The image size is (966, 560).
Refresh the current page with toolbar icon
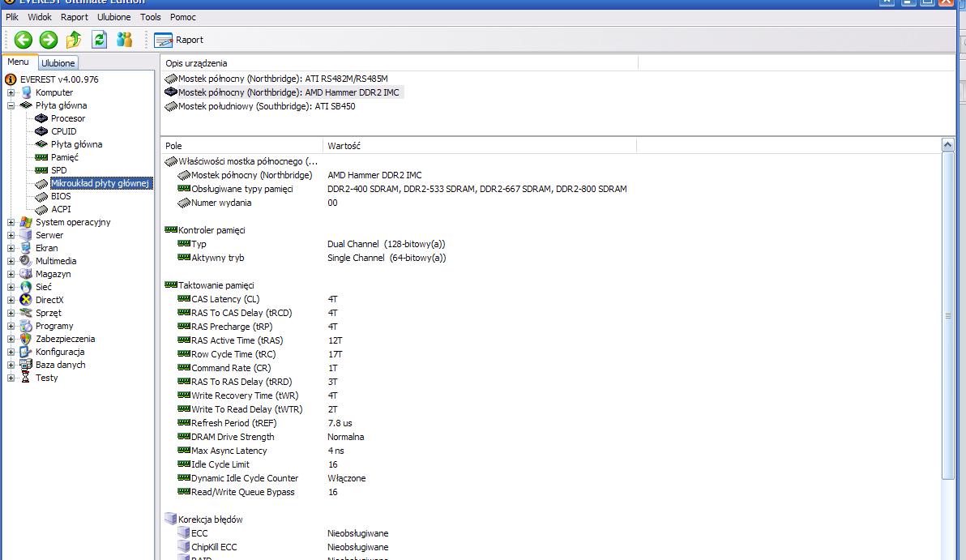point(99,40)
